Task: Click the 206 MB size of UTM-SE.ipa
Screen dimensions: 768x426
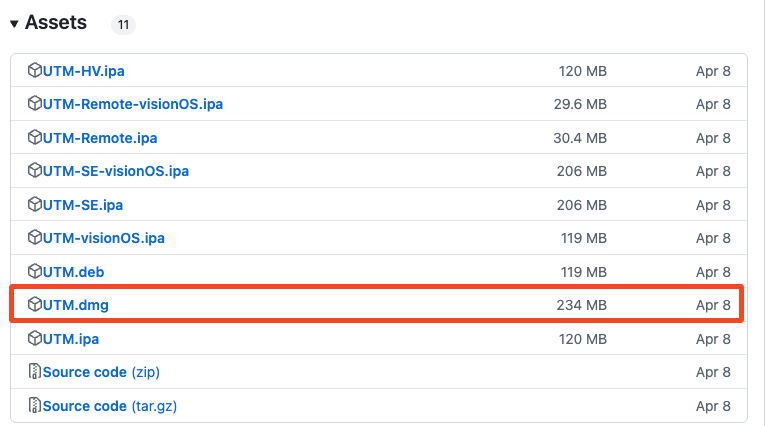Action: pyautogui.click(x=582, y=205)
